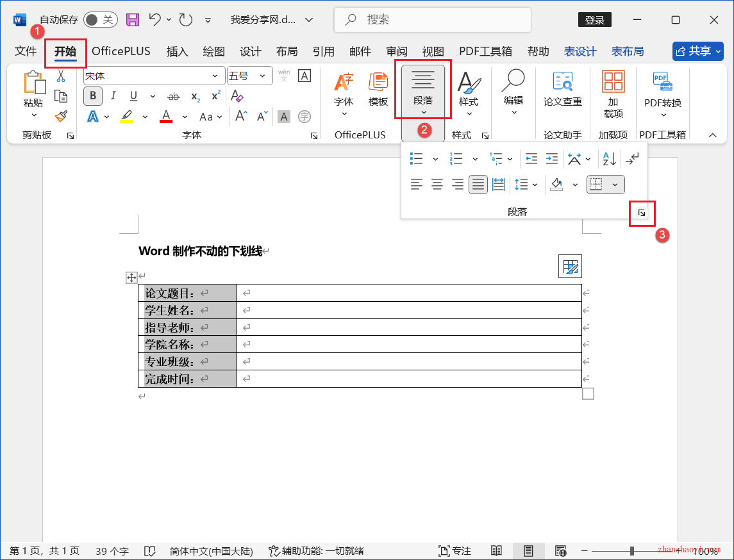Viewport: 734px width, 560px height.
Task: Open the Aa change case dropdown
Action: coord(211,117)
